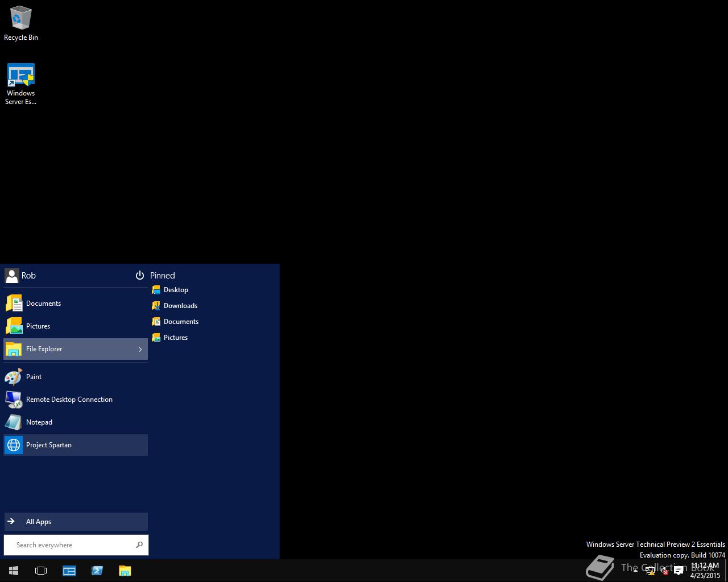Open the Recycle Bin desktop icon

click(21, 24)
